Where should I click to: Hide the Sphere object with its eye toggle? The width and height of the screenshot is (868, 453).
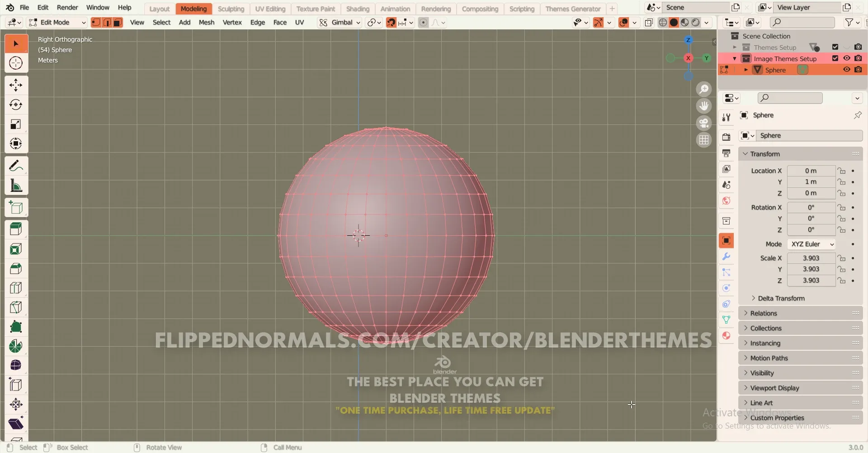[847, 69]
